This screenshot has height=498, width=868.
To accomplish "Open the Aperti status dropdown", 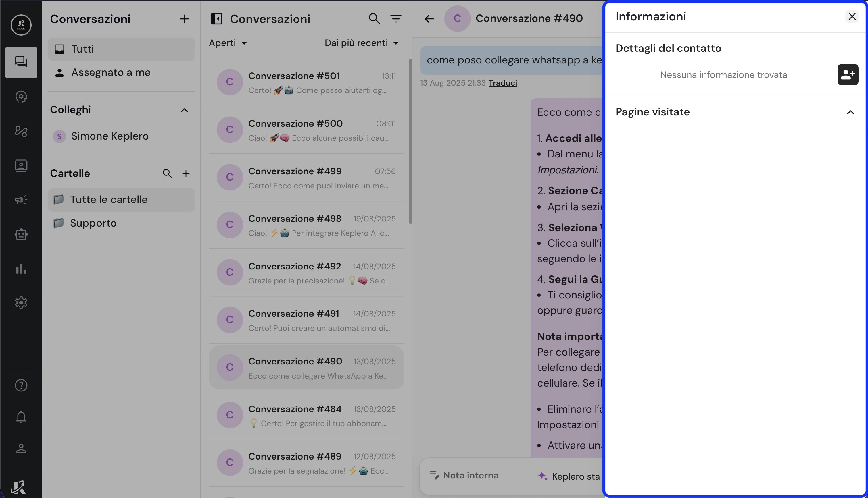I will pos(228,43).
